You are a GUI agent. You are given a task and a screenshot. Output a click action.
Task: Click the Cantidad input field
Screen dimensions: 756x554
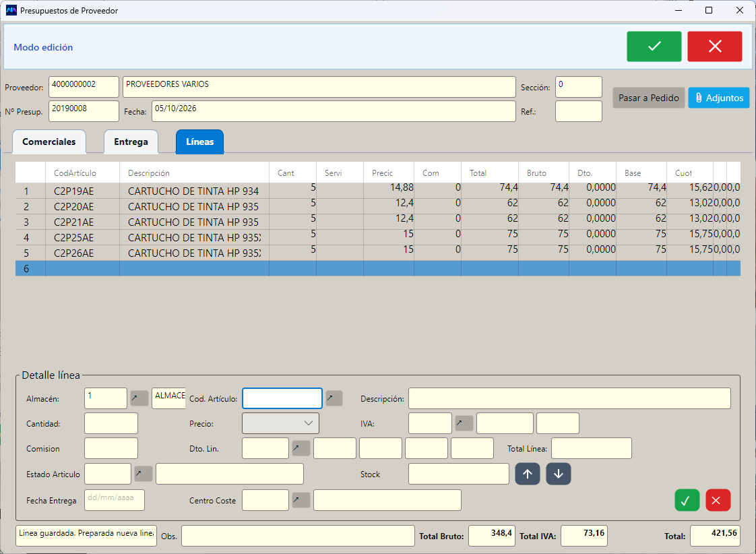coord(111,423)
